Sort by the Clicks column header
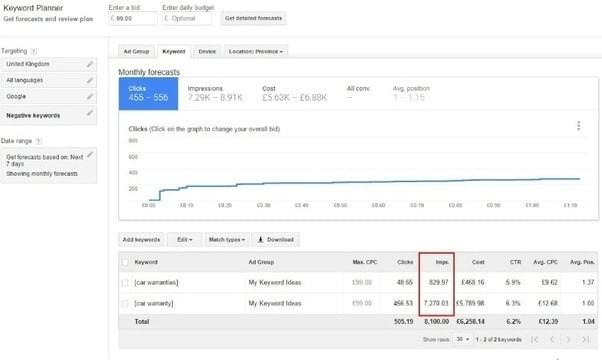Image resolution: width=602 pixels, height=360 pixels. (x=405, y=262)
